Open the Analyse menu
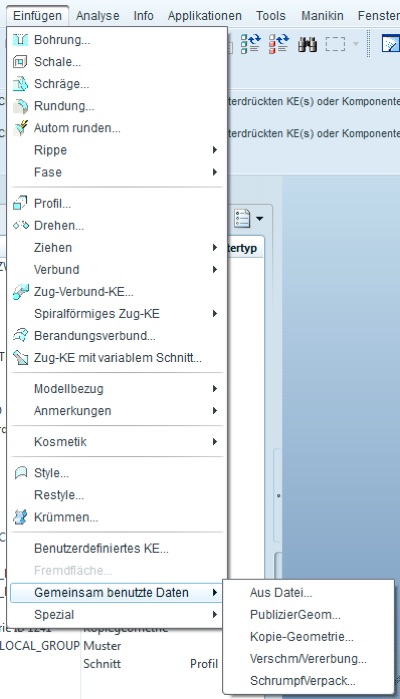 tap(98, 16)
